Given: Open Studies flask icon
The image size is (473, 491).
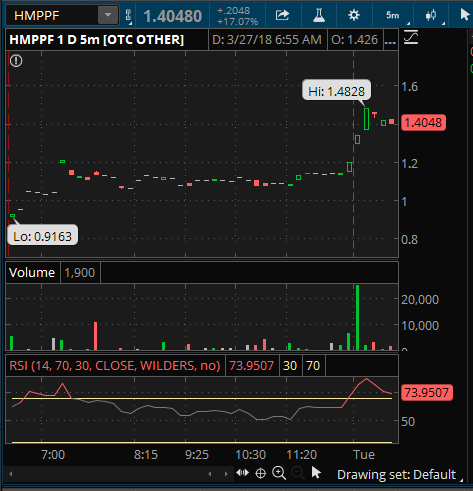Looking at the screenshot, I should pos(319,15).
